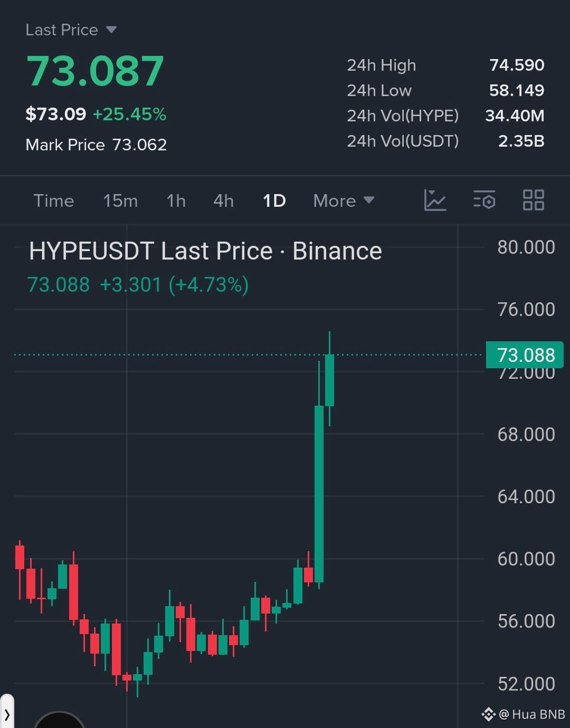The width and height of the screenshot is (570, 728).
Task: Tap the Mark Price 73.062 value
Action: [139, 145]
